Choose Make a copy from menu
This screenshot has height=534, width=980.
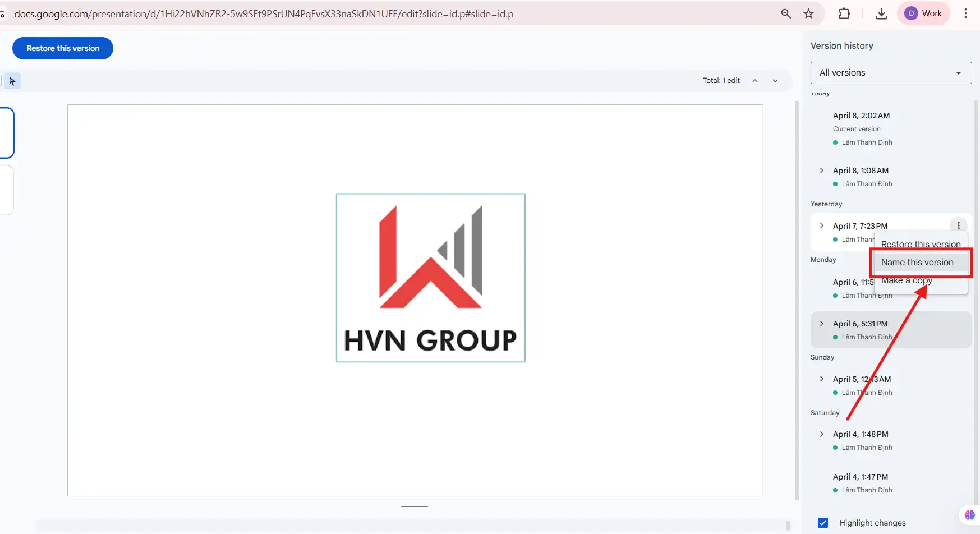click(907, 280)
